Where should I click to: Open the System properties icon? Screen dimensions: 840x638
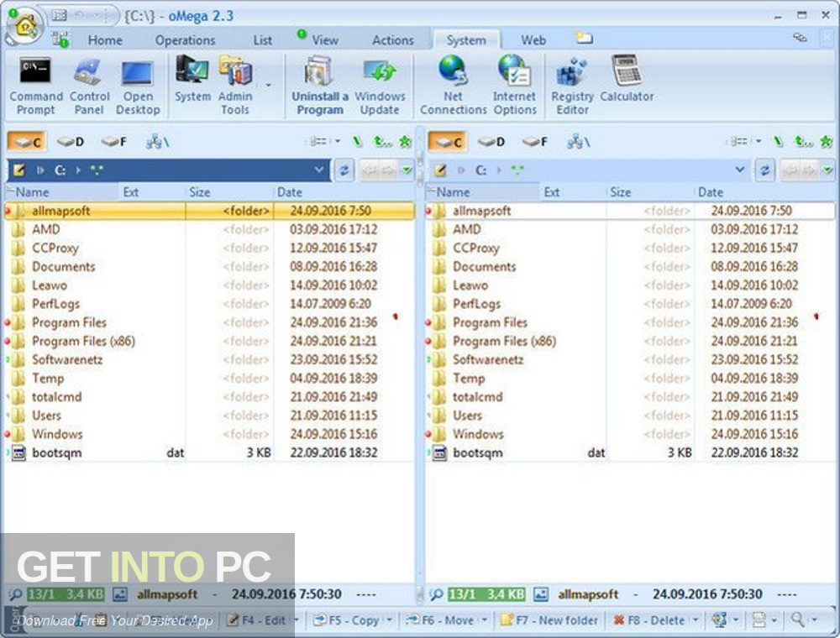click(x=192, y=79)
